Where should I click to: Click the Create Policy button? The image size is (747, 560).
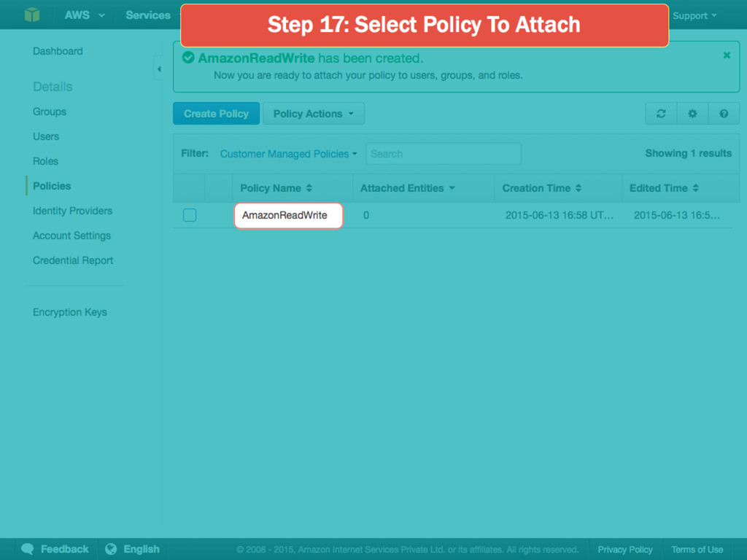pos(216,114)
